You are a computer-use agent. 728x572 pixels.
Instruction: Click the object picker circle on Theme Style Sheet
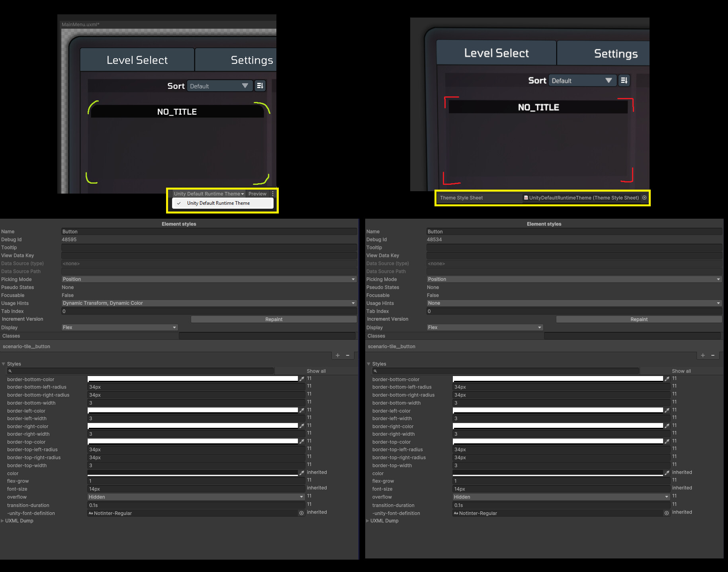pos(644,198)
